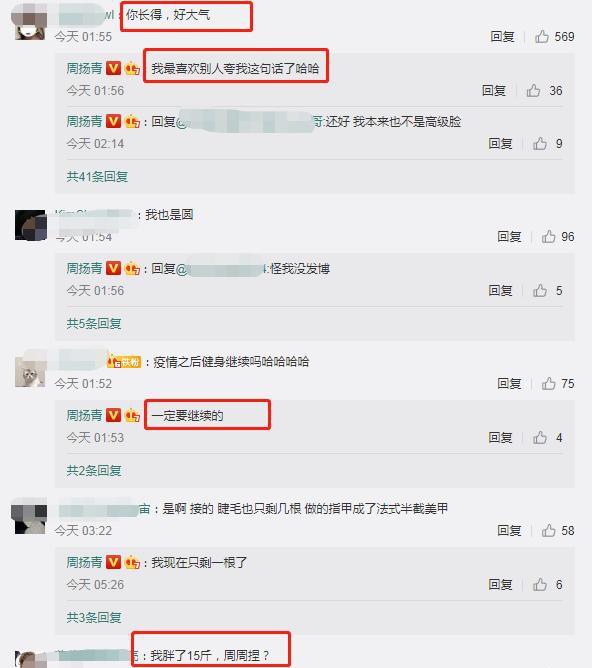This screenshot has height=668, width=592.
Task: Like the comment with 569 likes
Action: point(542,37)
